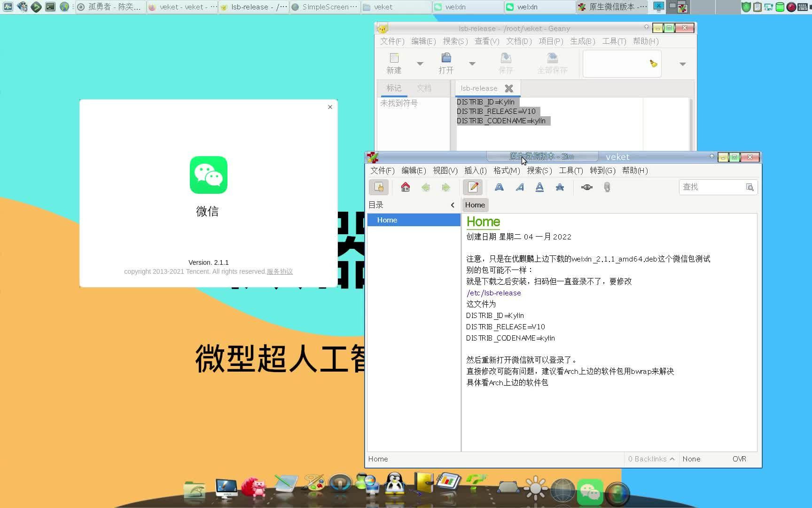
Task: Expand Geany toolbar overflow arrow
Action: pyautogui.click(x=683, y=64)
